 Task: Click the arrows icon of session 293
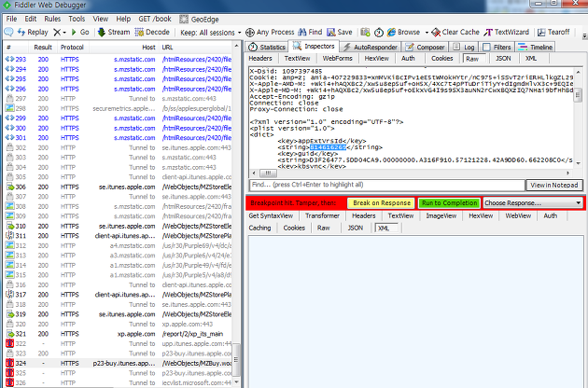click(x=9, y=60)
